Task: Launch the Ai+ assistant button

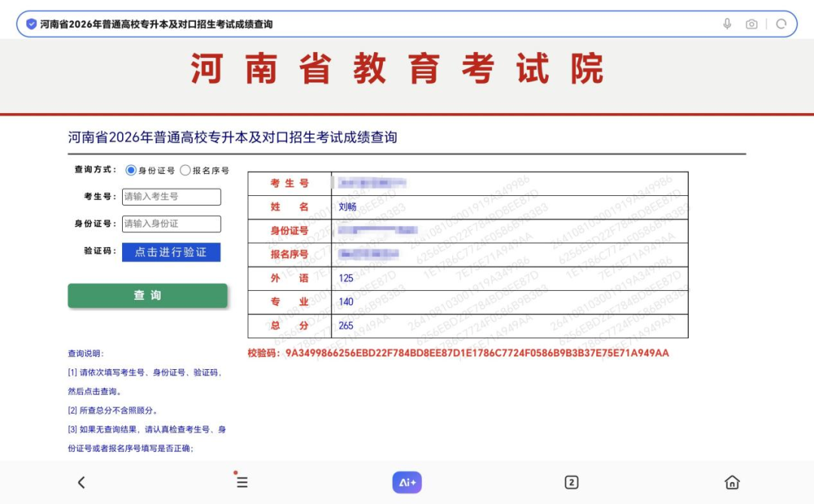Action: [407, 482]
